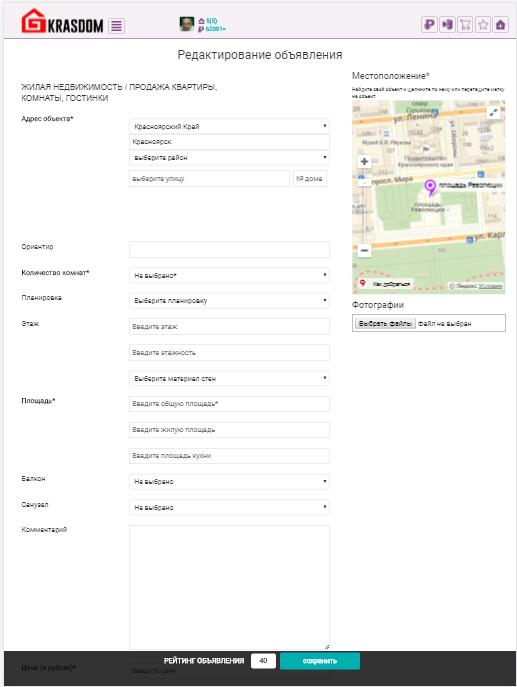
Task: Click the living area 'жилую площадь' field
Action: click(229, 430)
